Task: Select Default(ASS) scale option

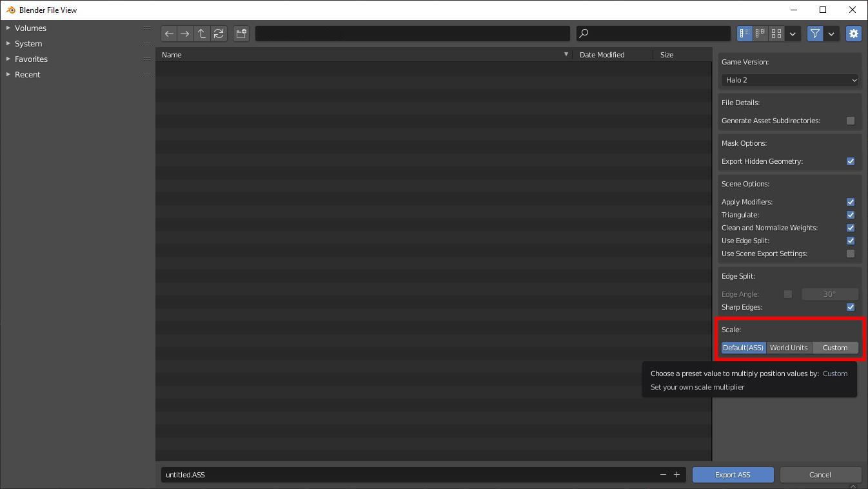Action: (x=744, y=348)
